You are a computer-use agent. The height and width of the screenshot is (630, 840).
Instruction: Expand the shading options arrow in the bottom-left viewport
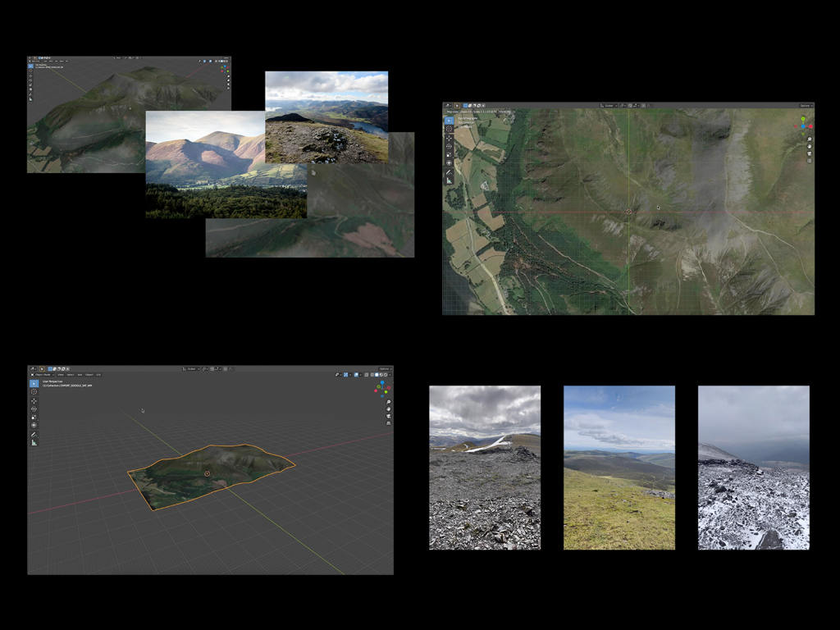click(390, 375)
